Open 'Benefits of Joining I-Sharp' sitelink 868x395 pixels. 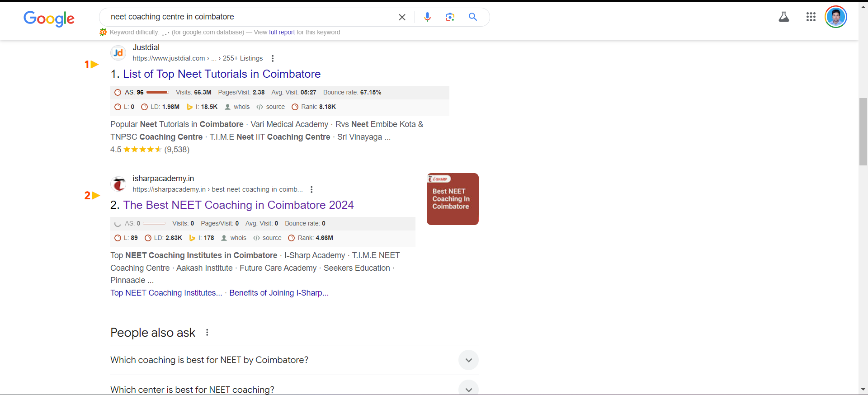pos(279,293)
